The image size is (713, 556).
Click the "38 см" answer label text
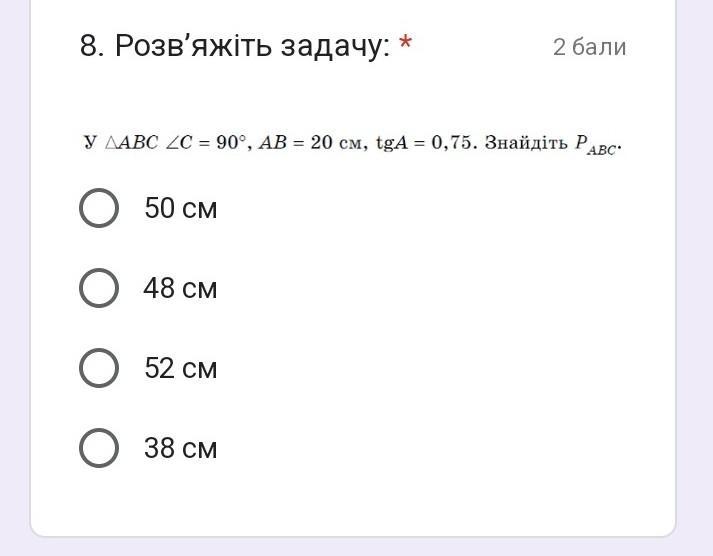tap(181, 448)
